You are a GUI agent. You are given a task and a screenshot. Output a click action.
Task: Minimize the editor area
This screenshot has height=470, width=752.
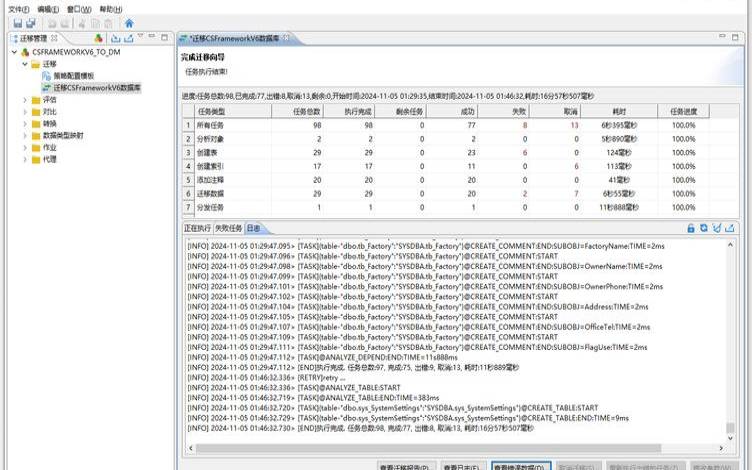(x=722, y=36)
